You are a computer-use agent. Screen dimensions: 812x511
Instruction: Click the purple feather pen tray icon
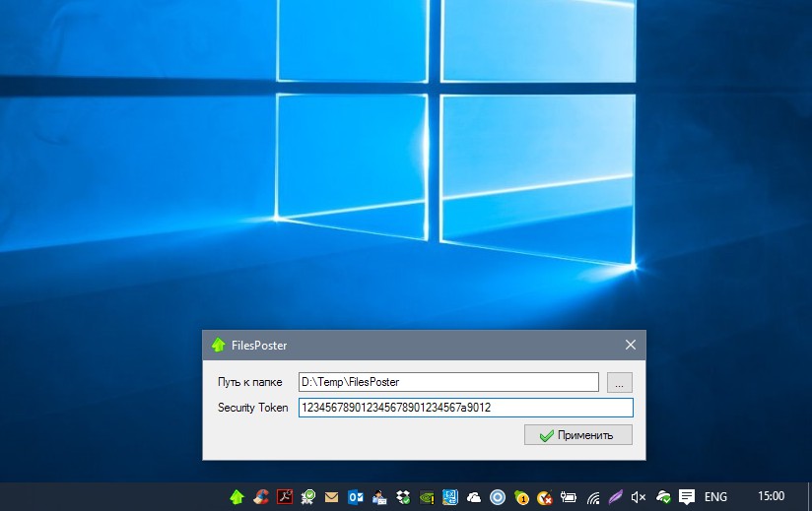pos(615,497)
